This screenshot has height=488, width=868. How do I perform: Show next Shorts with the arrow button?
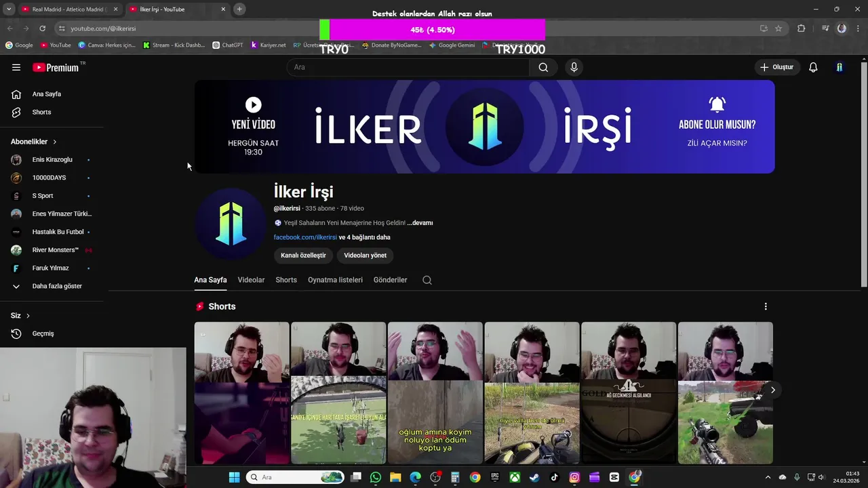coord(772,390)
